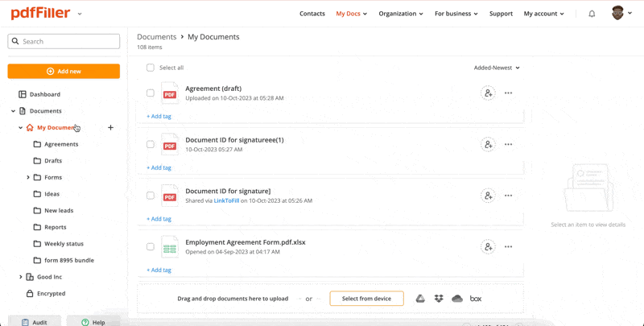Image resolution: width=644 pixels, height=326 pixels.
Task: Click Select from device button
Action: coord(366,299)
